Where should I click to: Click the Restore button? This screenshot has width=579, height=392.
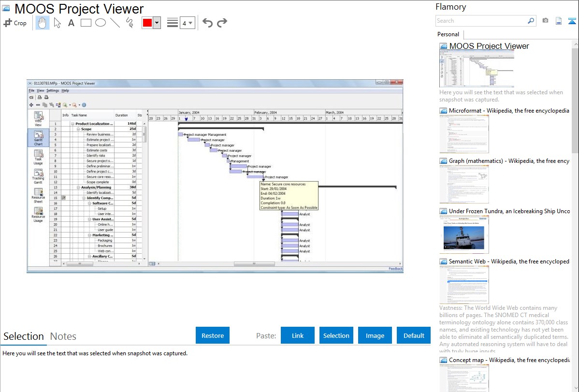(213, 335)
